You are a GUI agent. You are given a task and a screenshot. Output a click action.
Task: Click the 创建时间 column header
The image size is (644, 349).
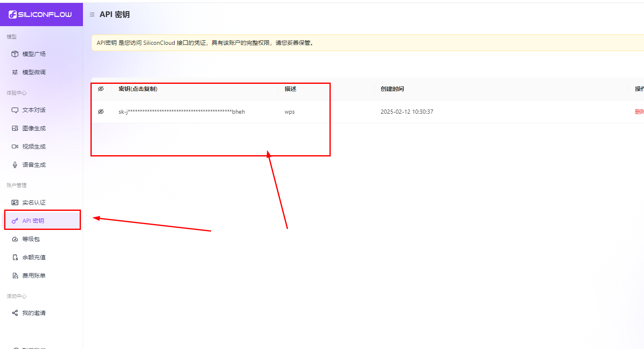tap(392, 89)
